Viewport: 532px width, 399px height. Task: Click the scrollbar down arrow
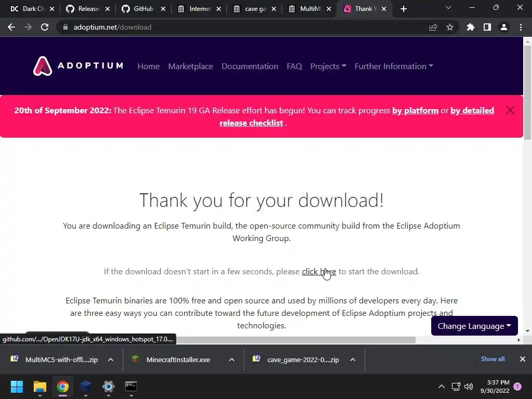pyautogui.click(x=527, y=330)
